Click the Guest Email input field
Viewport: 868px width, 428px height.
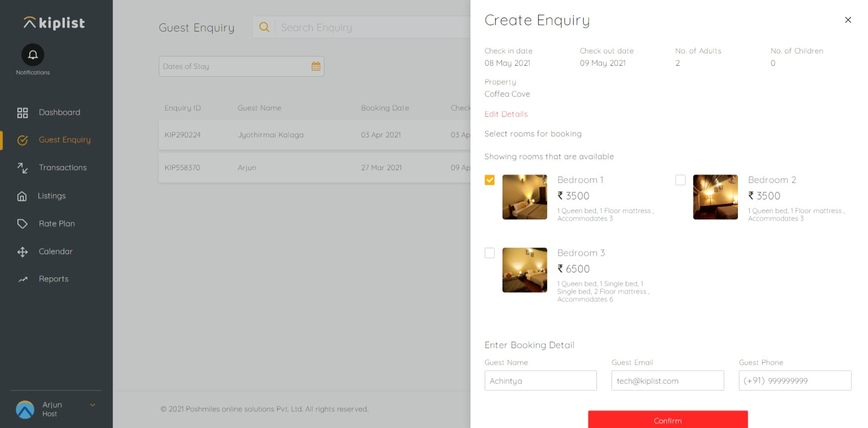point(668,381)
